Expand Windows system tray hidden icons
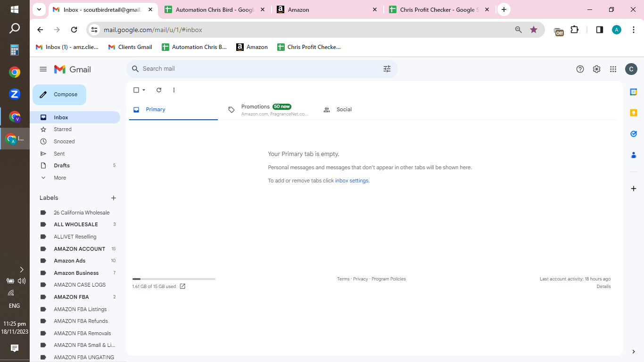The width and height of the screenshot is (644, 362). [21, 270]
